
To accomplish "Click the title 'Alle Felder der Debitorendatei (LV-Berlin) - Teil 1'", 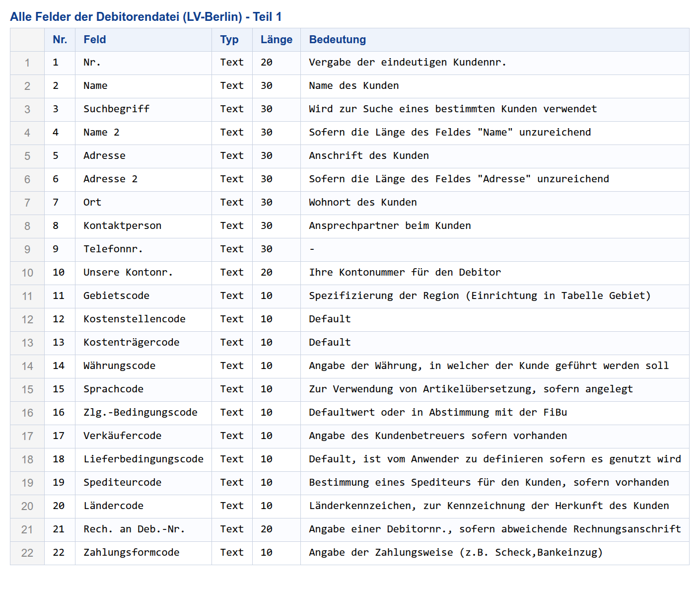I will pos(146,17).
